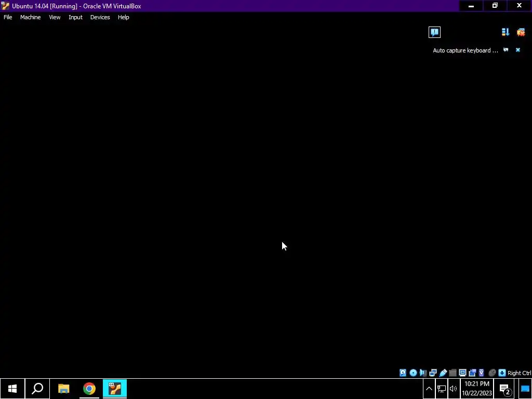Viewport: 532px width, 399px height.
Task: Minimize the VirtualBox window
Action: 471,6
